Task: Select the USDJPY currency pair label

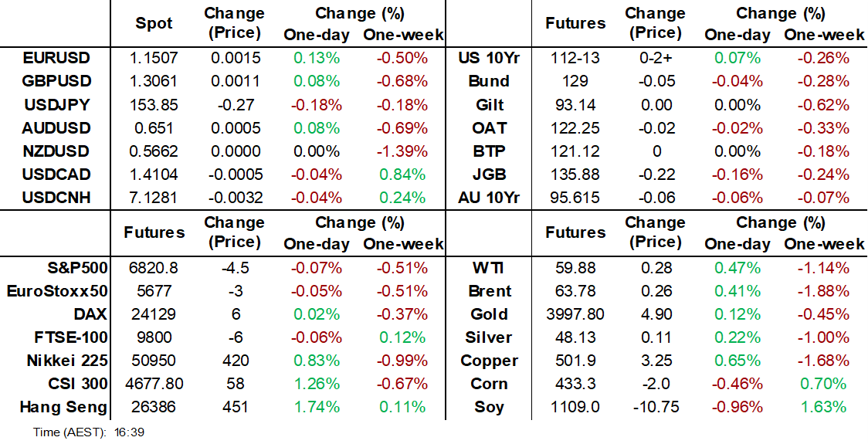Action: point(56,105)
